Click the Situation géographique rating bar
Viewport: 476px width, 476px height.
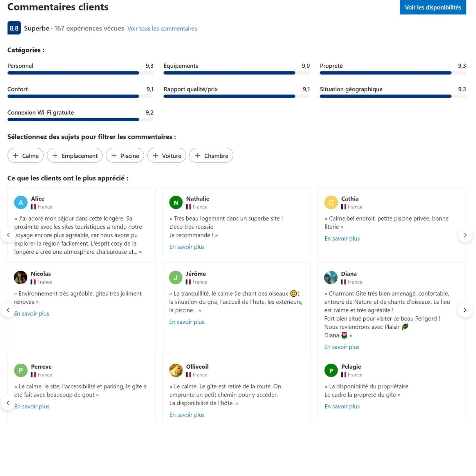(393, 96)
